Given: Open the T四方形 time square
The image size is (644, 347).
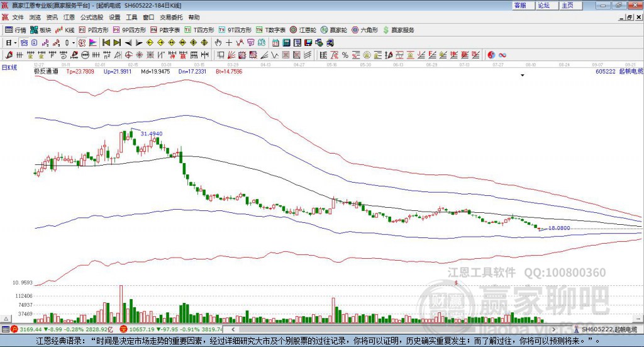Looking at the screenshot, I should click(x=199, y=30).
